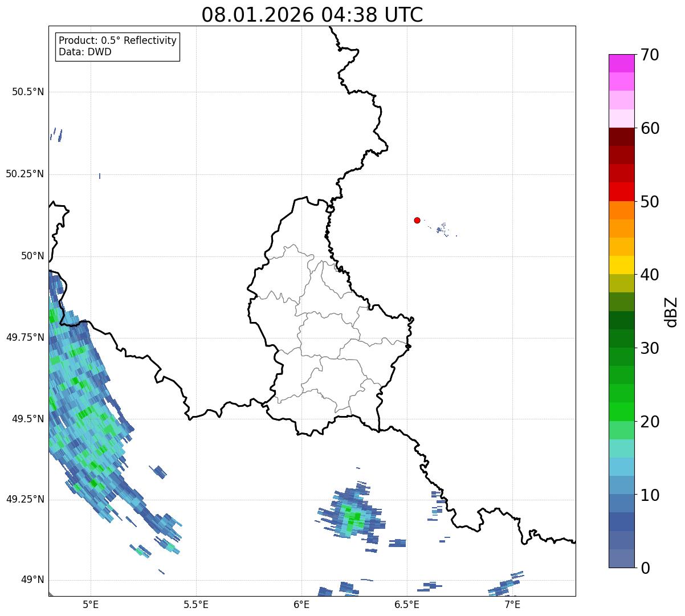Click the 20 tick on the colorbar

[x=650, y=422]
